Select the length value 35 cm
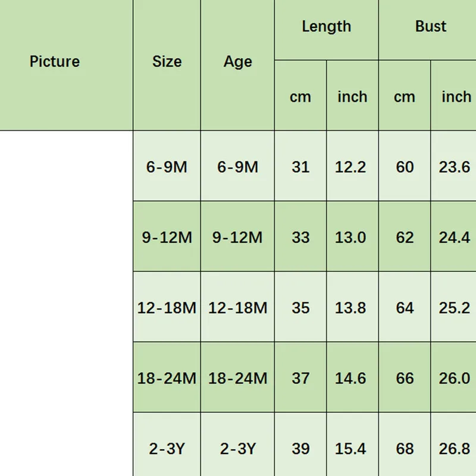The width and height of the screenshot is (476, 476). [300, 308]
